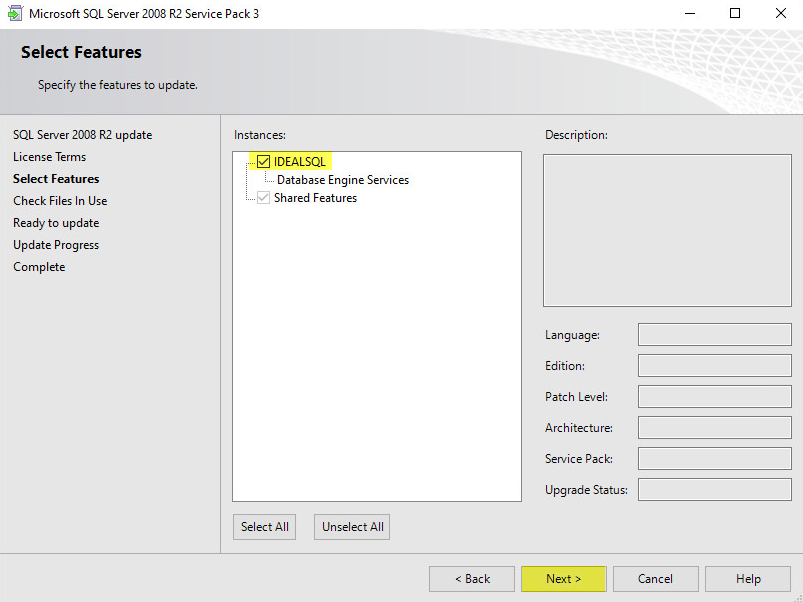Go to Ready to update step

(x=56, y=223)
